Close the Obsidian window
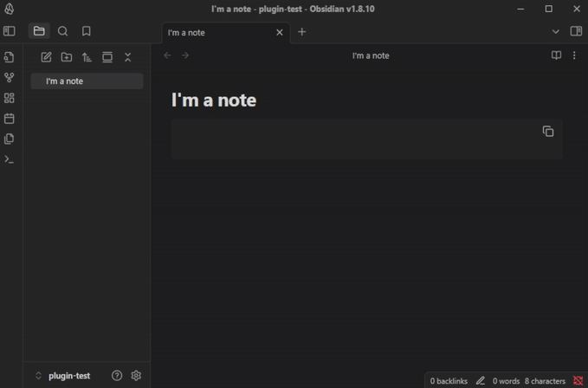The image size is (588, 388). click(x=577, y=9)
